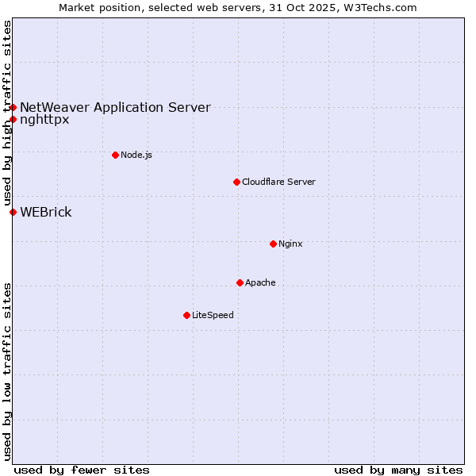The height and width of the screenshot is (476, 476).
Task: Select the LiteSpeed red data point
Action: (x=186, y=315)
